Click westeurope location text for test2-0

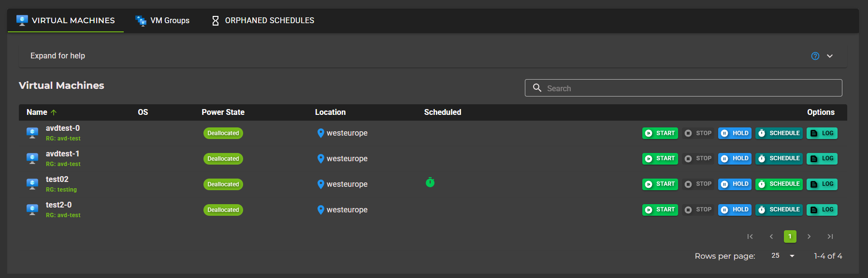347,210
